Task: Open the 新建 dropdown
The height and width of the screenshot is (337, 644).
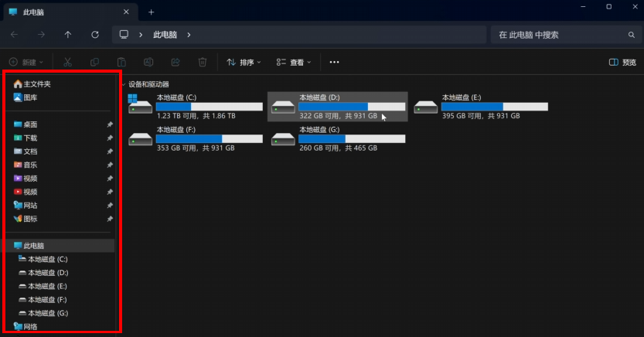Action: [26, 62]
